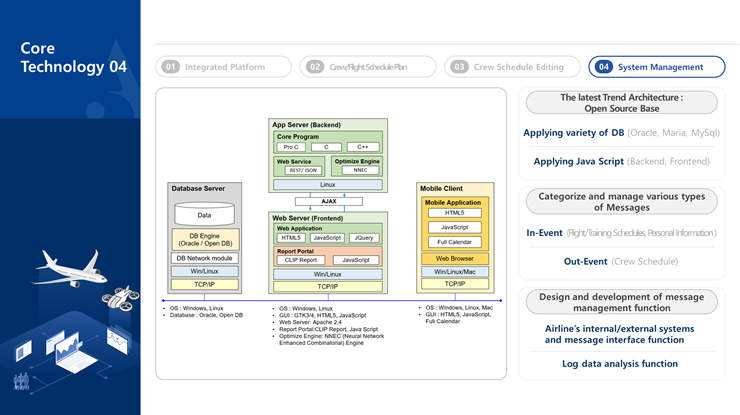Click the latest Trend Architecture heading
The width and height of the screenshot is (740, 415).
click(x=621, y=103)
